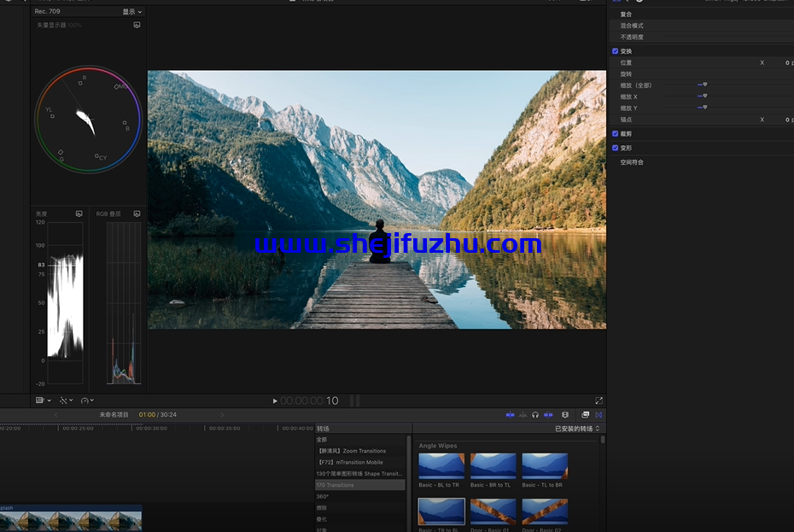This screenshot has height=532, width=794.
Task: Click the 00:00:25:00 timeline ruler mark
Action: pos(78,429)
